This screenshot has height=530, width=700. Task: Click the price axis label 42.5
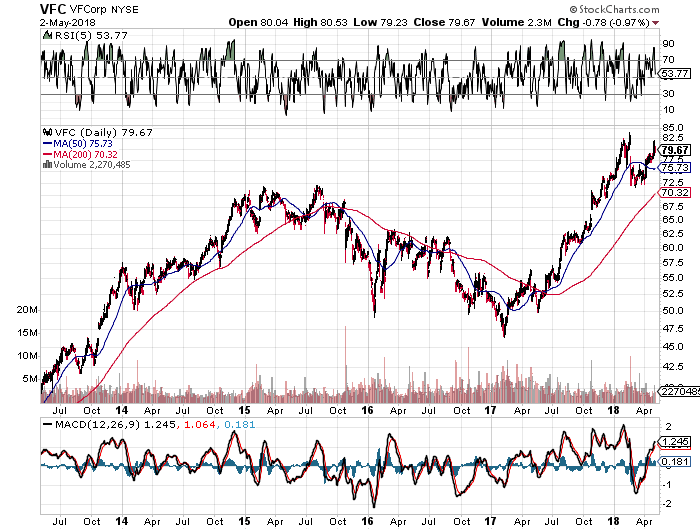[673, 367]
